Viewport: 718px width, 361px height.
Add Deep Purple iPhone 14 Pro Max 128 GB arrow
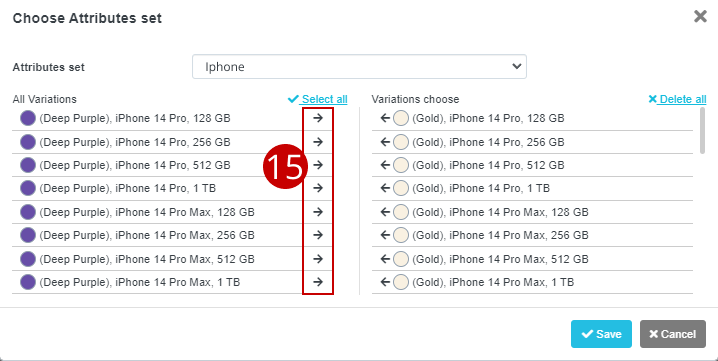pos(318,212)
